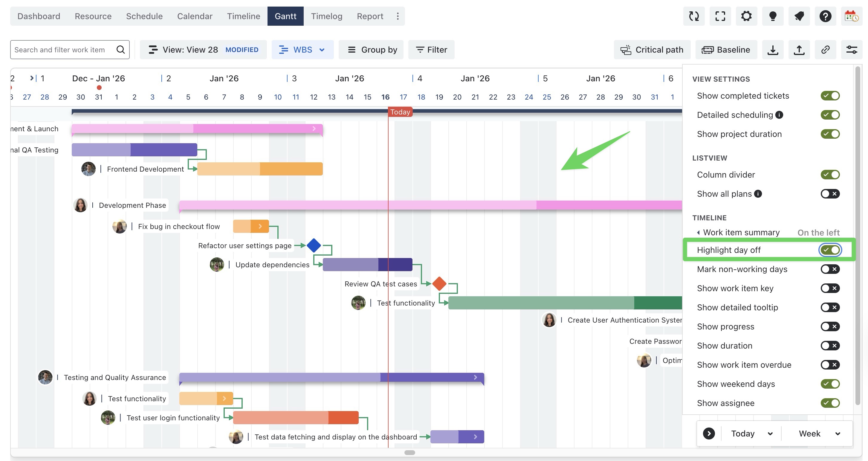This screenshot has height=461, width=868.
Task: Open the Dashboard tab
Action: click(39, 16)
